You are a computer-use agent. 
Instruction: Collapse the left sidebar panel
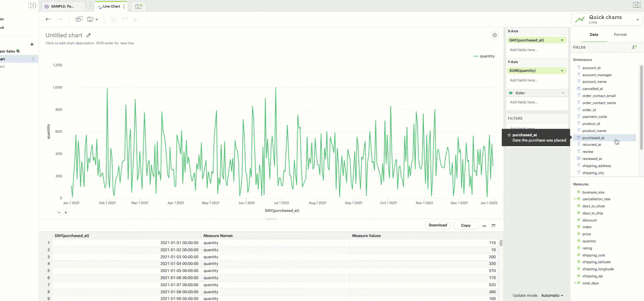click(x=32, y=6)
